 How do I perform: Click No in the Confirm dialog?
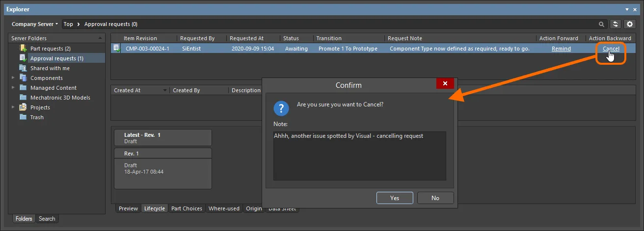(435, 198)
